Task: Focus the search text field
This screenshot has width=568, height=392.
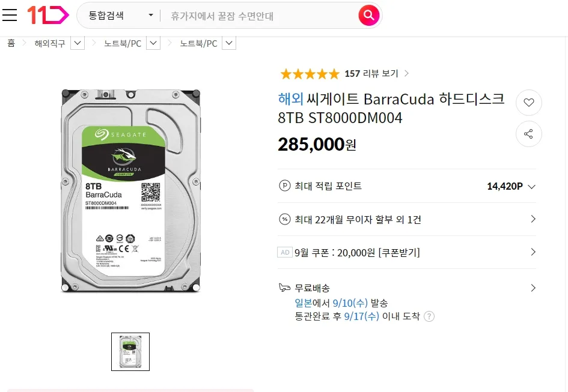Action: pyautogui.click(x=259, y=16)
